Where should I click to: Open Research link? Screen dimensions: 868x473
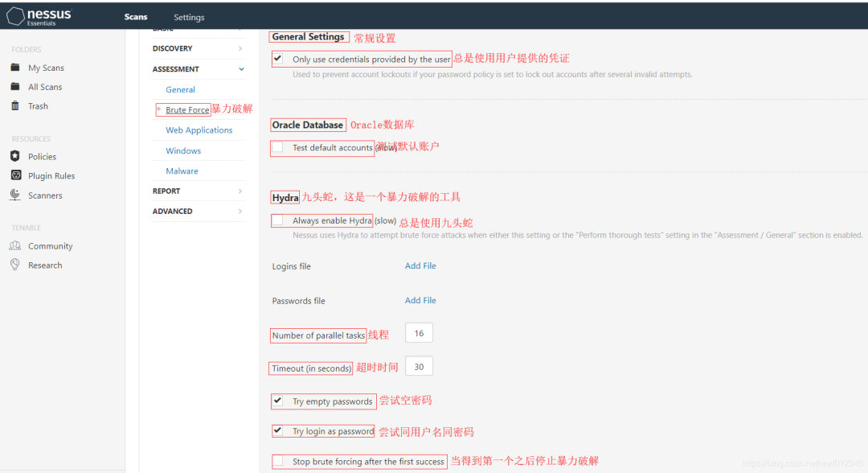pyautogui.click(x=45, y=265)
